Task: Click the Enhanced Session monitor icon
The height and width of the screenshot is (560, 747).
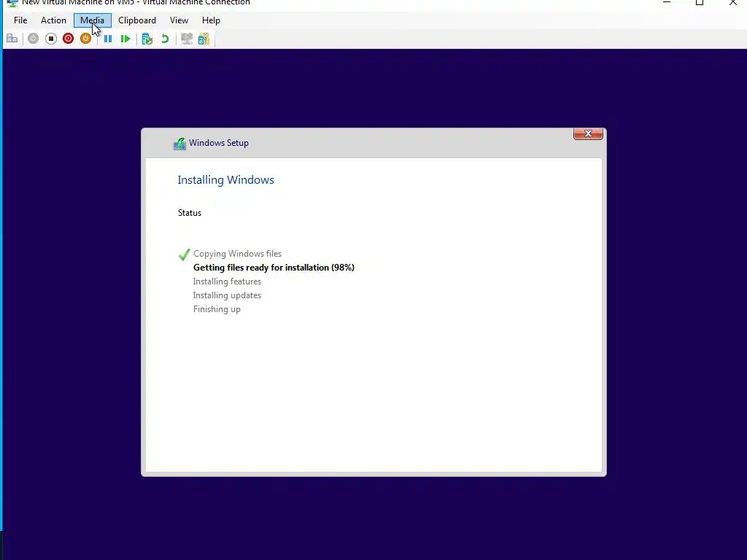Action: [x=187, y=39]
